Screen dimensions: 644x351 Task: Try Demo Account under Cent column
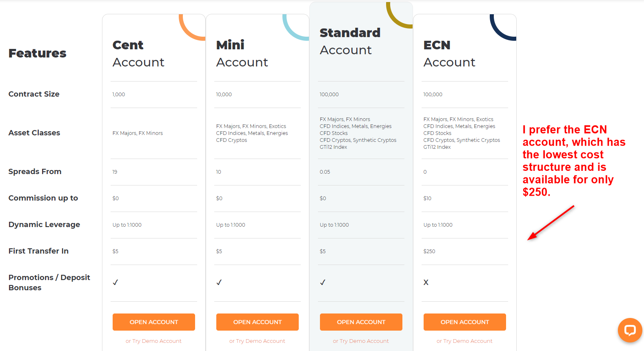point(153,341)
